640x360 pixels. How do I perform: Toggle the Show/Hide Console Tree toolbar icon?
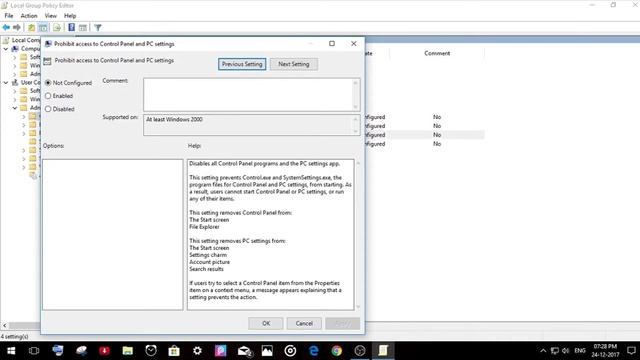pos(43,27)
